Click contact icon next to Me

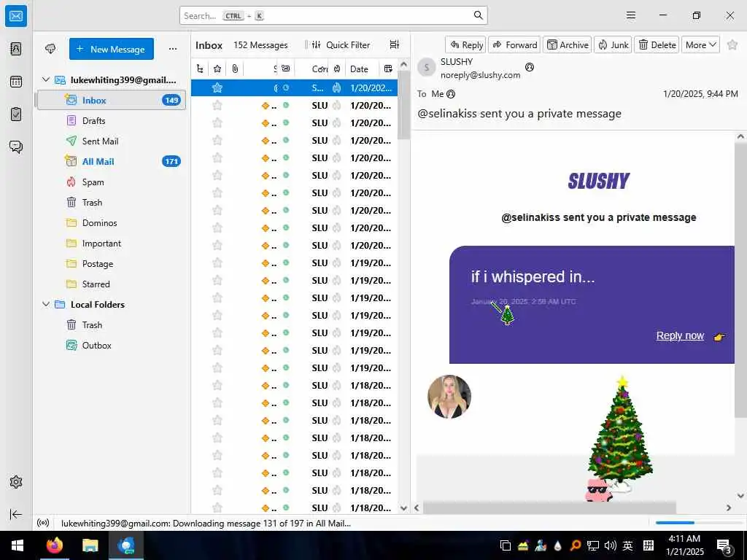451,94
